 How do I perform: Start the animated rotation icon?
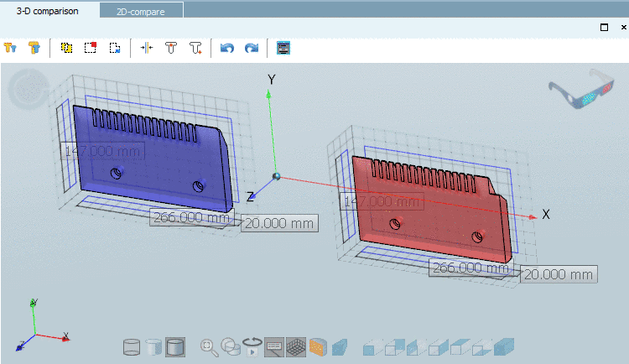pyautogui.click(x=252, y=346)
